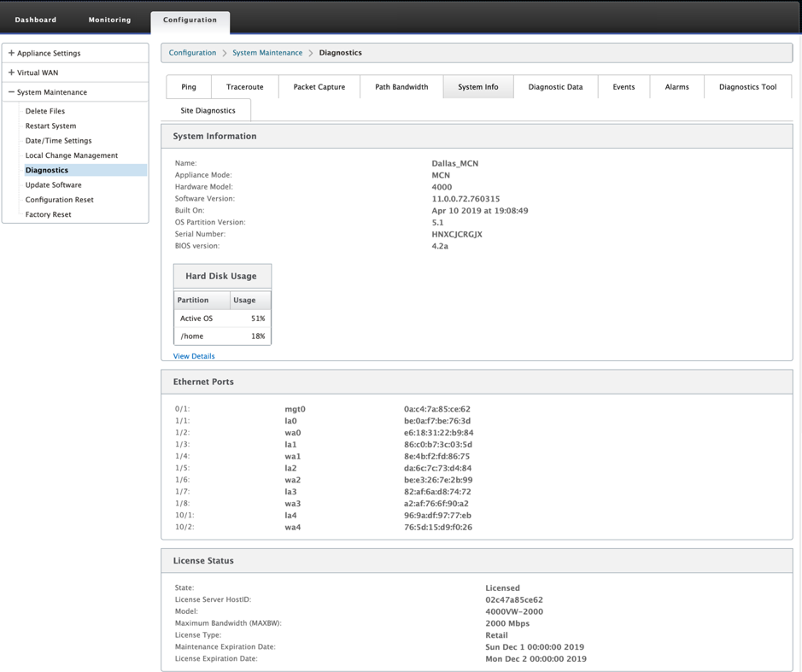Click the serial number HNXCJCRGJX
Viewport: 802px width, 672px height.
point(457,234)
